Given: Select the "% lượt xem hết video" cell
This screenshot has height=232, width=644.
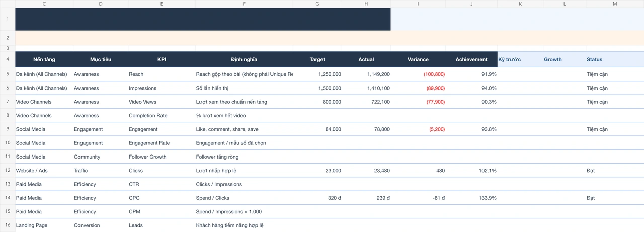Looking at the screenshot, I should (x=244, y=116).
